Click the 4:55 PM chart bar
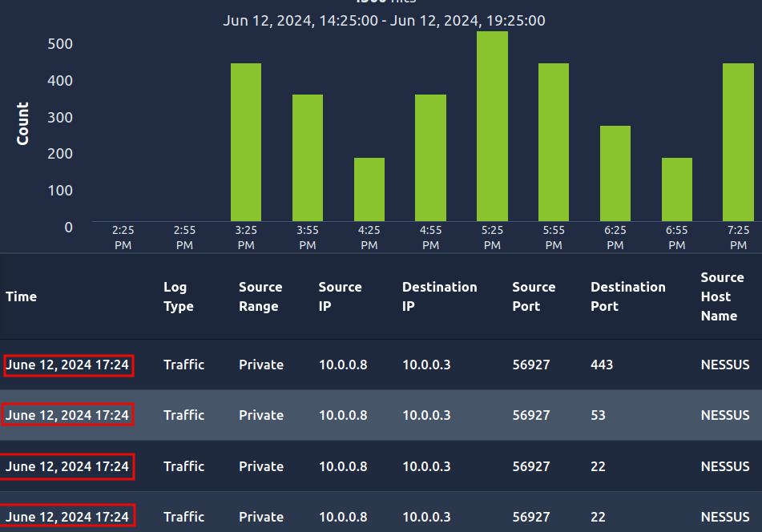 click(x=430, y=158)
